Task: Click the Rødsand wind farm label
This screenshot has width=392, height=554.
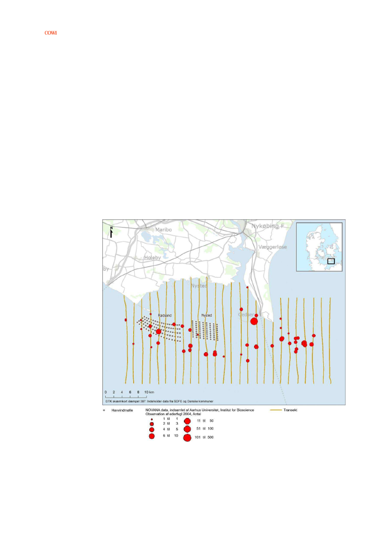Action: [x=164, y=315]
